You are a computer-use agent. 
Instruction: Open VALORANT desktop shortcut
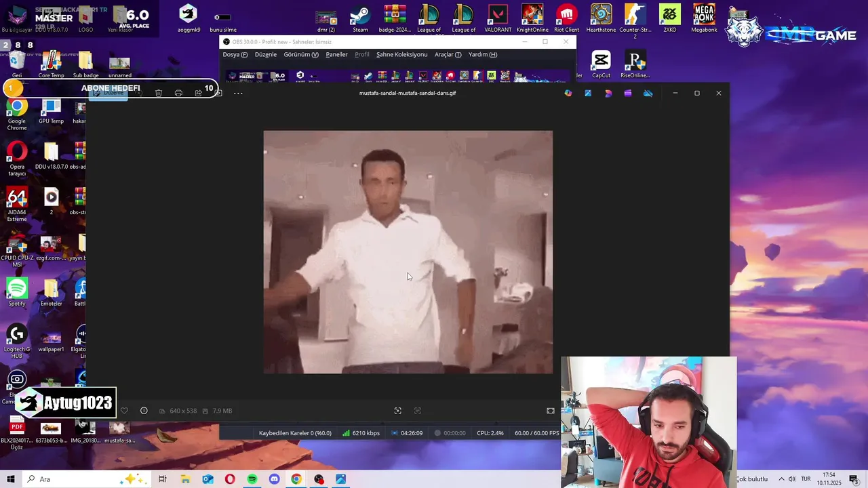click(x=498, y=18)
